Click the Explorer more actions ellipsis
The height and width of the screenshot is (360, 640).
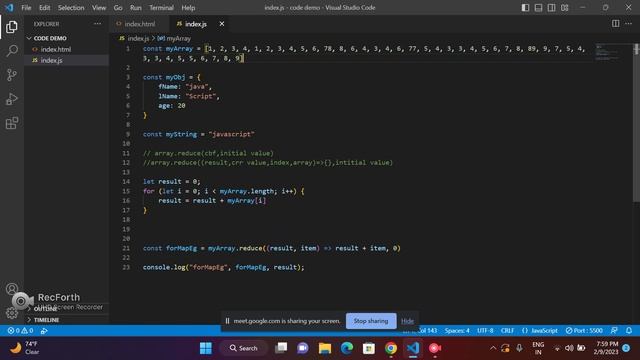click(97, 24)
